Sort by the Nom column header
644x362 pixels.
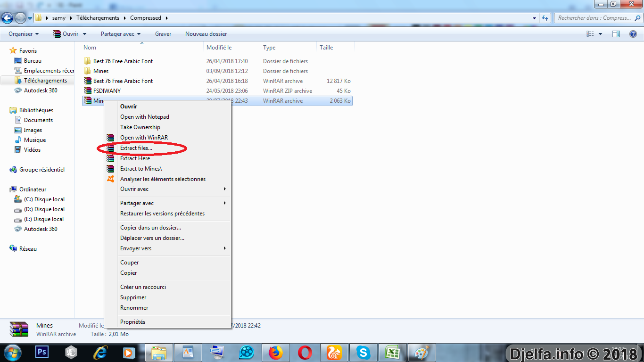coord(90,48)
